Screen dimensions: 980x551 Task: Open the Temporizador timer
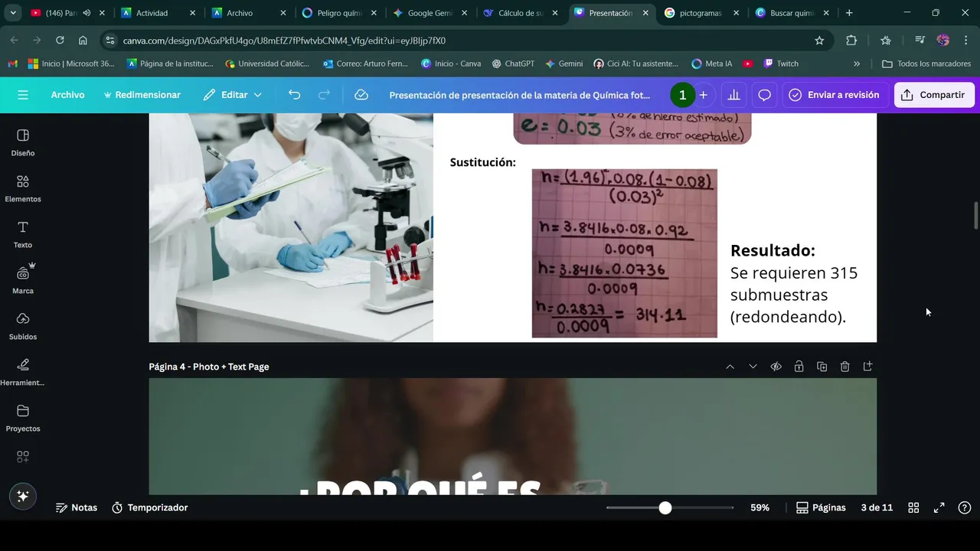(x=150, y=507)
